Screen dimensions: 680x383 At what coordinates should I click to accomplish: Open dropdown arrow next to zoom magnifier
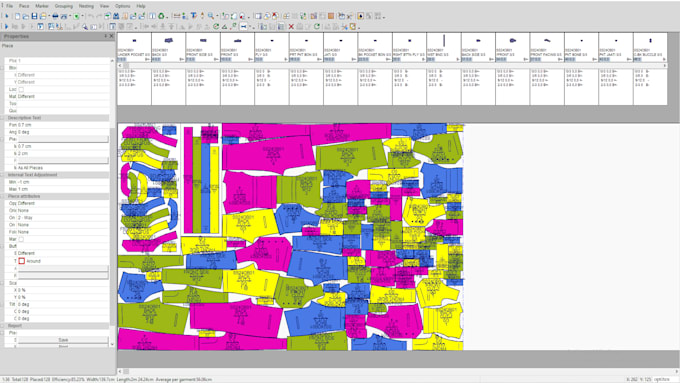point(217,16)
